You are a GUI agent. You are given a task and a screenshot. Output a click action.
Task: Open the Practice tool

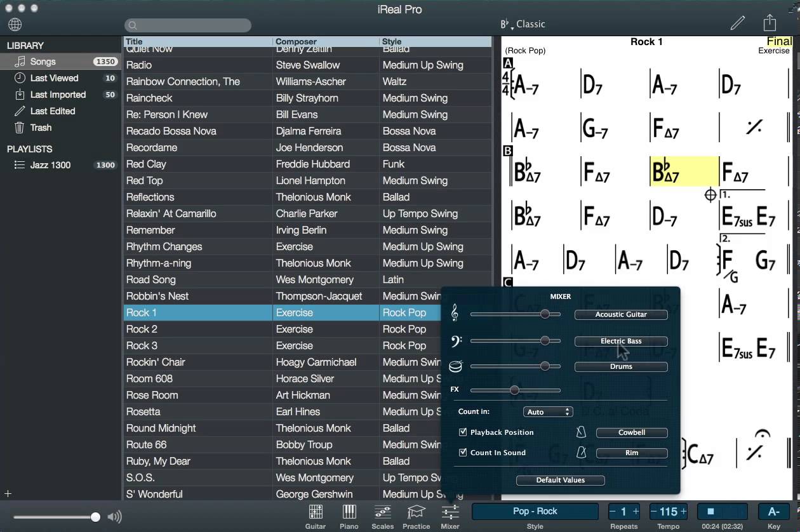pyautogui.click(x=416, y=516)
